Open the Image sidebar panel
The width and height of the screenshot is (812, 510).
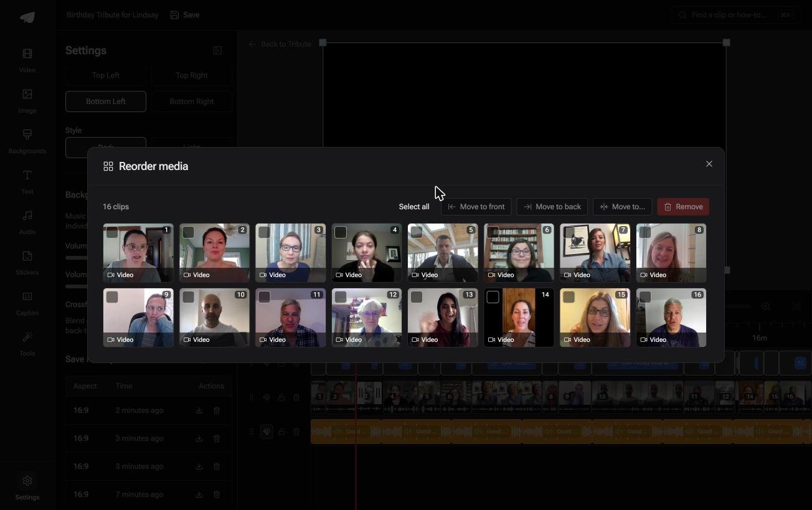click(x=27, y=102)
